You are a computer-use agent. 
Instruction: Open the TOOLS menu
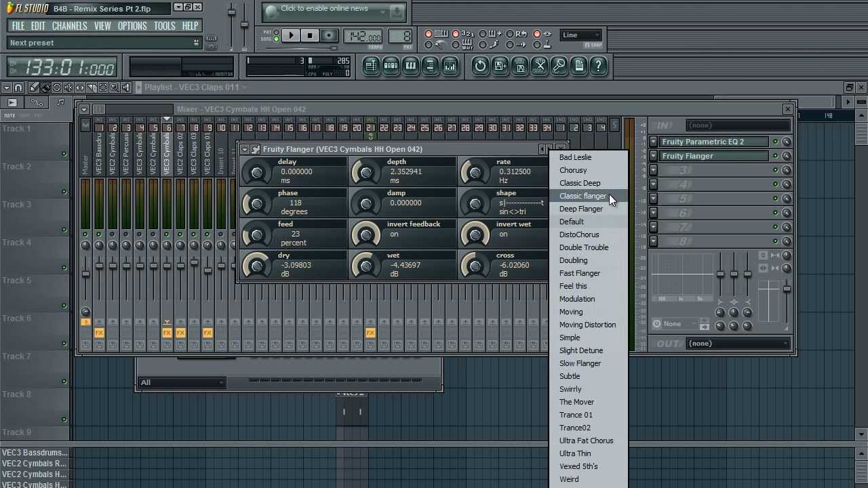pyautogui.click(x=164, y=26)
